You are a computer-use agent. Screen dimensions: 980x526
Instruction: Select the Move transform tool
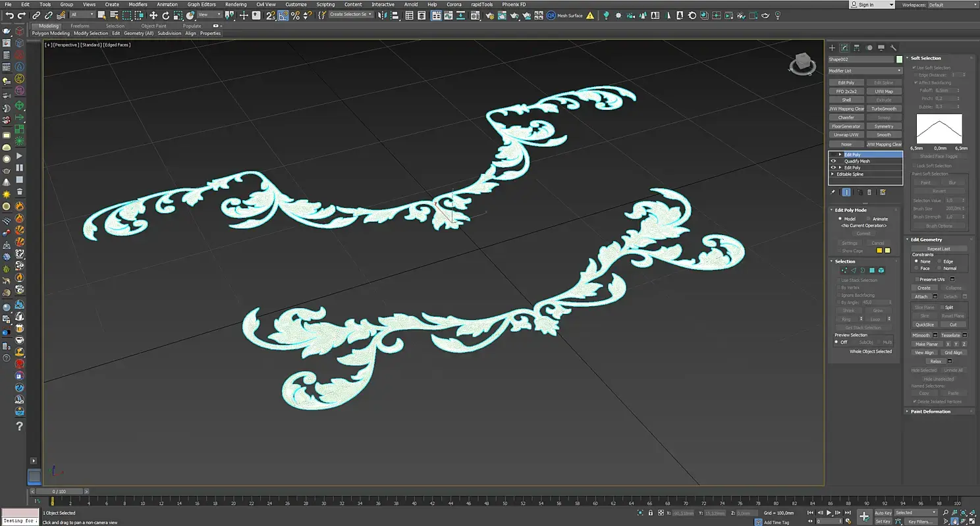[x=153, y=15]
